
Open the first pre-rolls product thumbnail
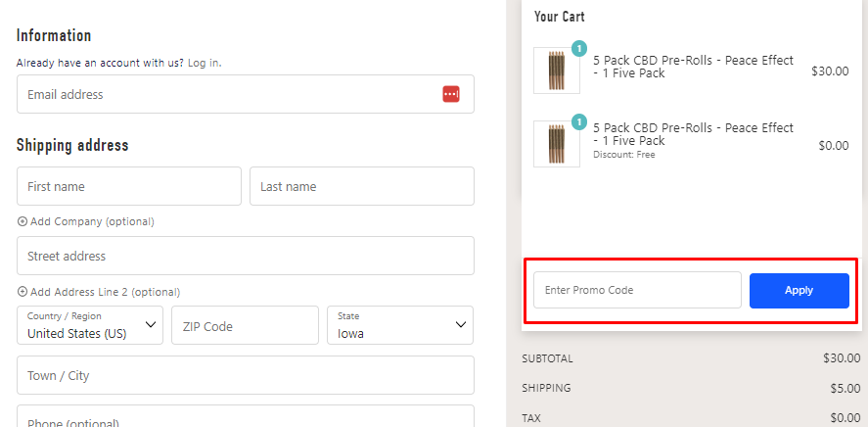557,71
